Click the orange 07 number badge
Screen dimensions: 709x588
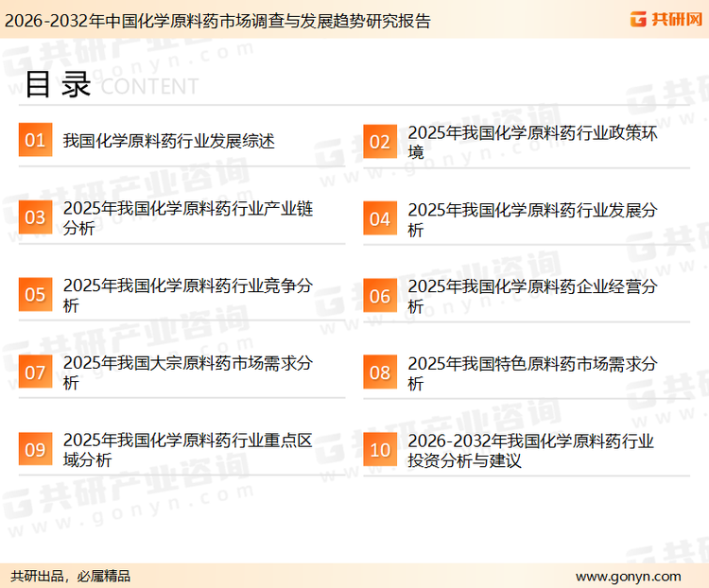tap(35, 372)
